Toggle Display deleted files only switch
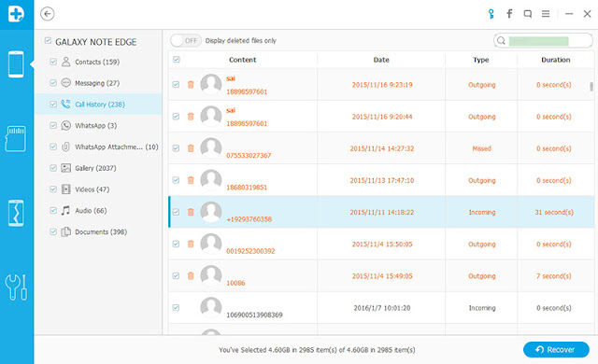This screenshot has width=598, height=364. (x=186, y=40)
